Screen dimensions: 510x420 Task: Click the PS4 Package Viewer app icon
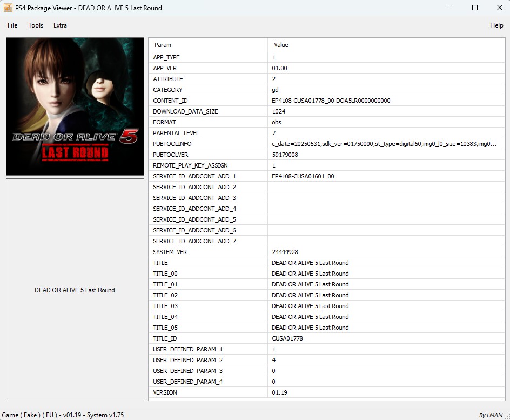click(8, 8)
